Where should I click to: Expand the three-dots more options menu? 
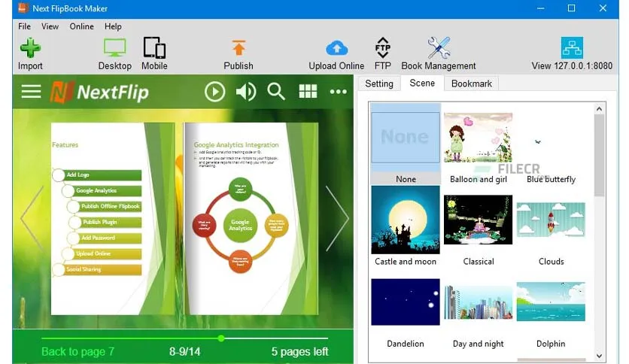[x=338, y=92]
